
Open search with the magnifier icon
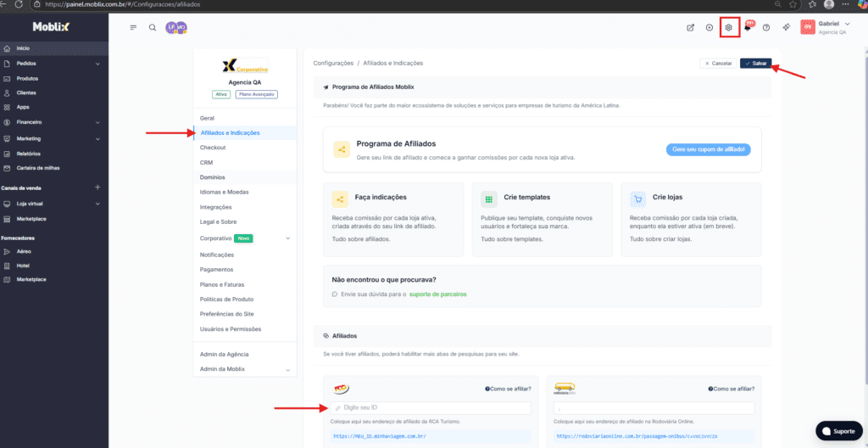(153, 27)
